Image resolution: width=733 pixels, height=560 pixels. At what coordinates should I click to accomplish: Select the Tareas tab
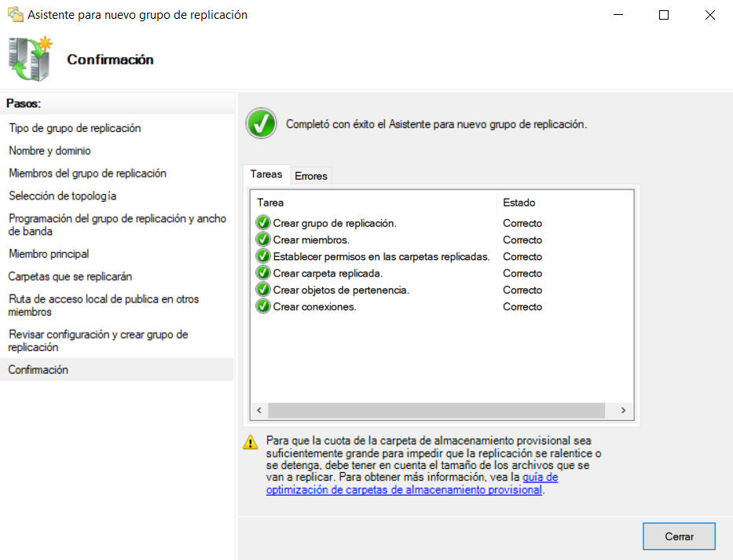[266, 174]
